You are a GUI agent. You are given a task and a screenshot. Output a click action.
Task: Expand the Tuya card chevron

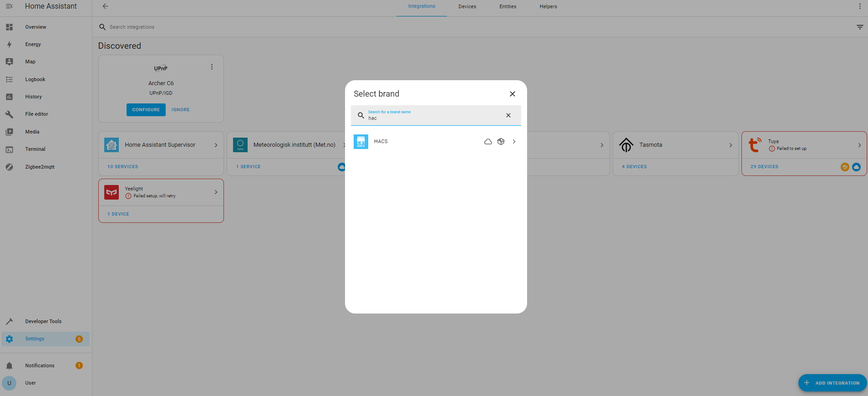pyautogui.click(x=860, y=145)
